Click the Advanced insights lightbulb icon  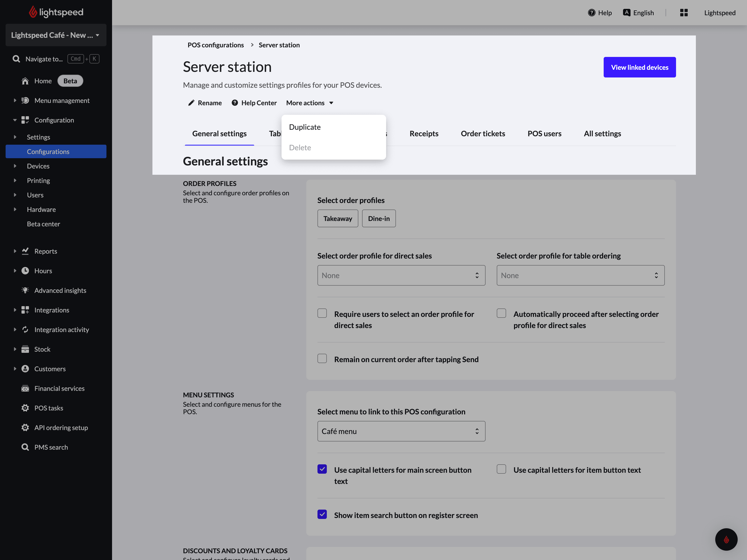(x=25, y=290)
